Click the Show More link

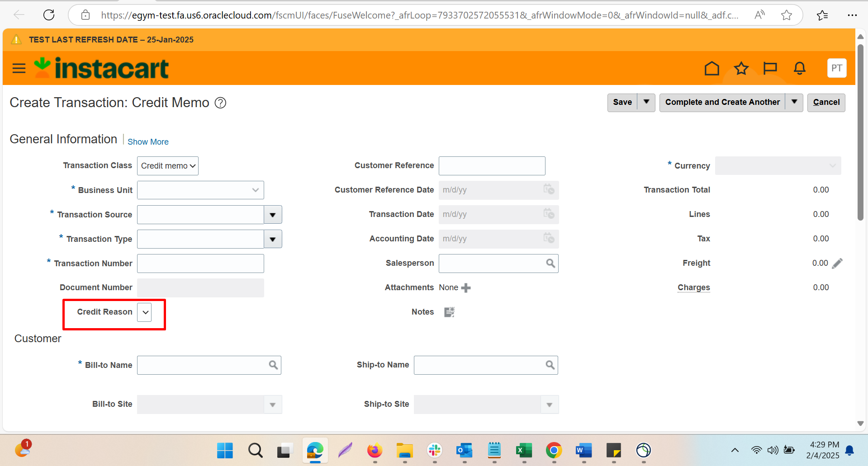(x=148, y=141)
